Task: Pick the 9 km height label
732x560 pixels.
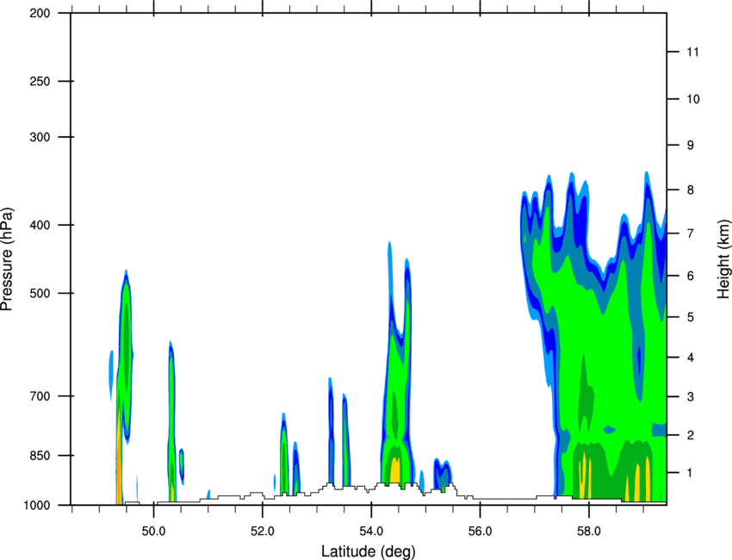Action: coord(691,146)
